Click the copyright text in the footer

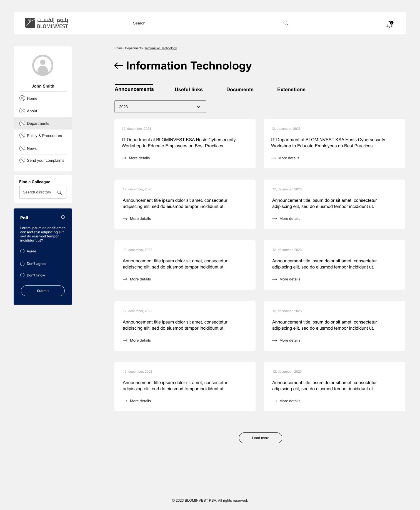pyautogui.click(x=210, y=501)
